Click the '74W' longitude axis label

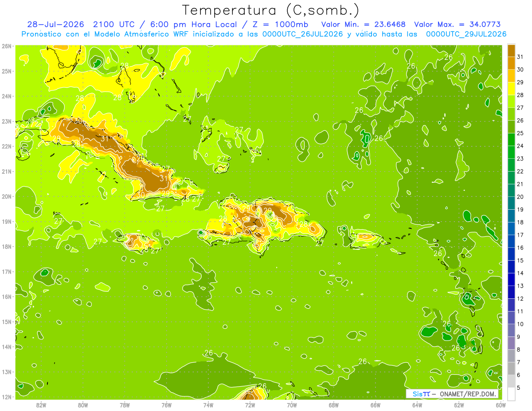pos(208,405)
